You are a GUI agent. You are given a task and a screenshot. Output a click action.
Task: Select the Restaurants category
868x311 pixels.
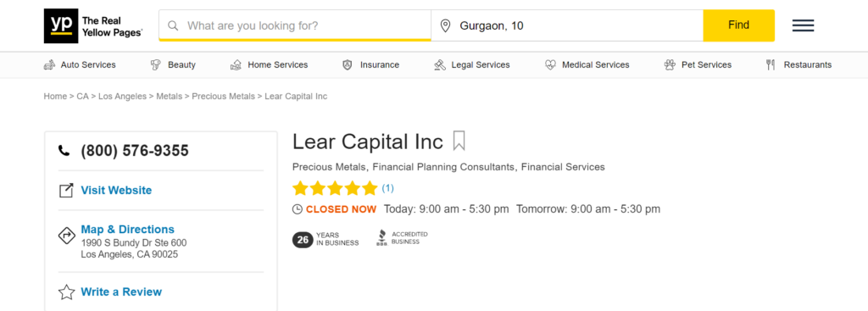[x=798, y=64]
